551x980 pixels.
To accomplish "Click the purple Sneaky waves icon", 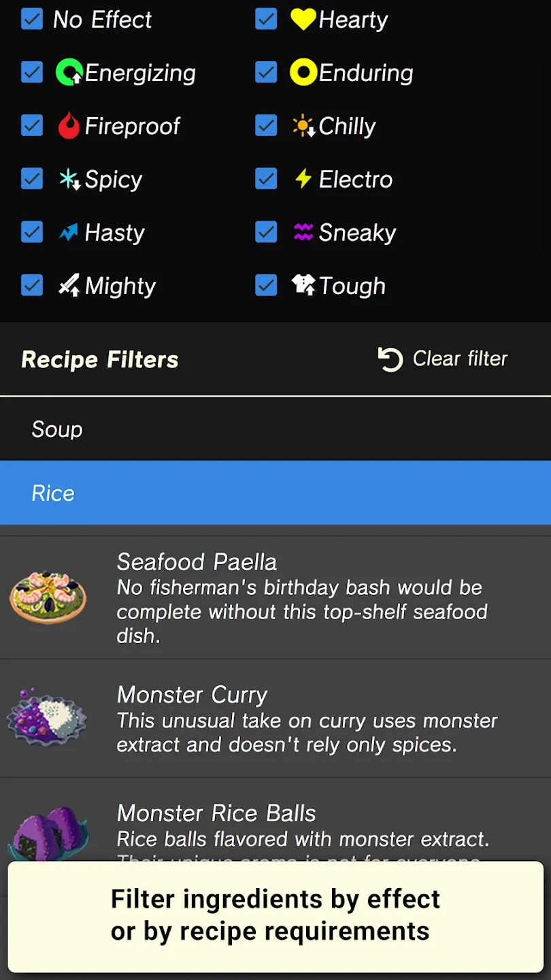I will point(303,232).
